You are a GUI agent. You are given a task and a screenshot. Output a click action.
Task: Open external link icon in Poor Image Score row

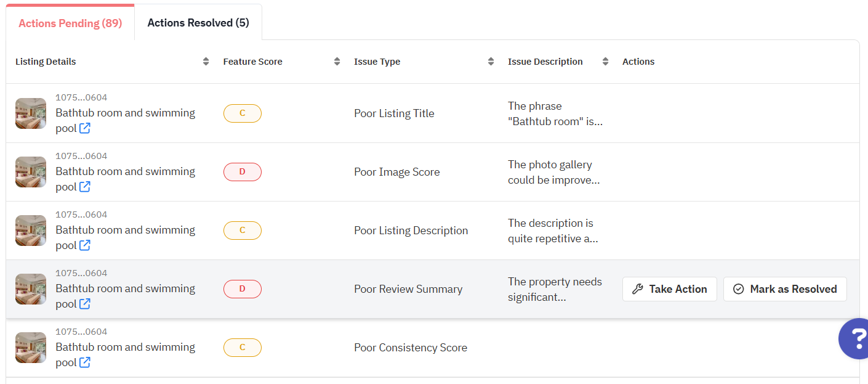[x=85, y=187]
